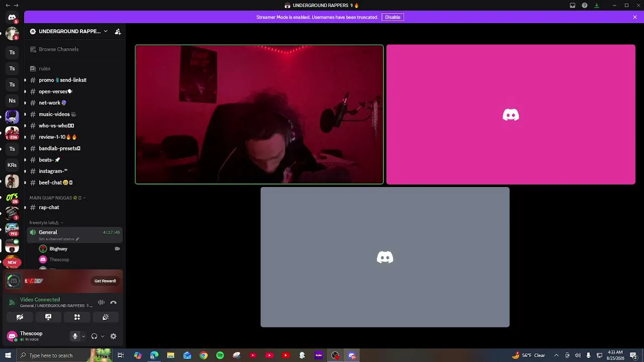Image resolution: width=644 pixels, height=362 pixels.
Task: Click Browse Channels
Action: tap(74, 49)
